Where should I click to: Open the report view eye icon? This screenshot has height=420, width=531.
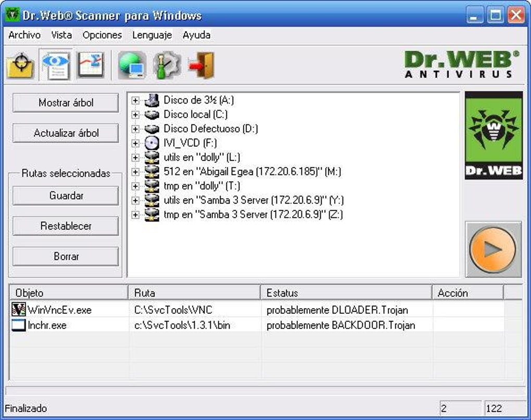[56, 65]
